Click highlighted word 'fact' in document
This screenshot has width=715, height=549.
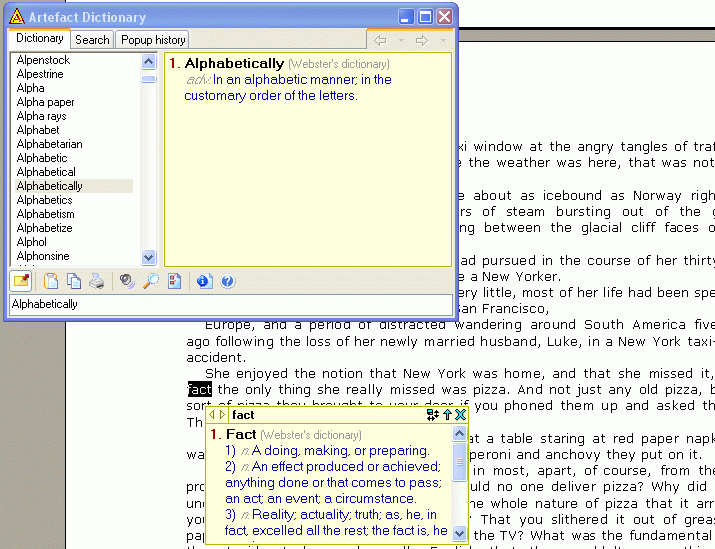pyautogui.click(x=200, y=389)
